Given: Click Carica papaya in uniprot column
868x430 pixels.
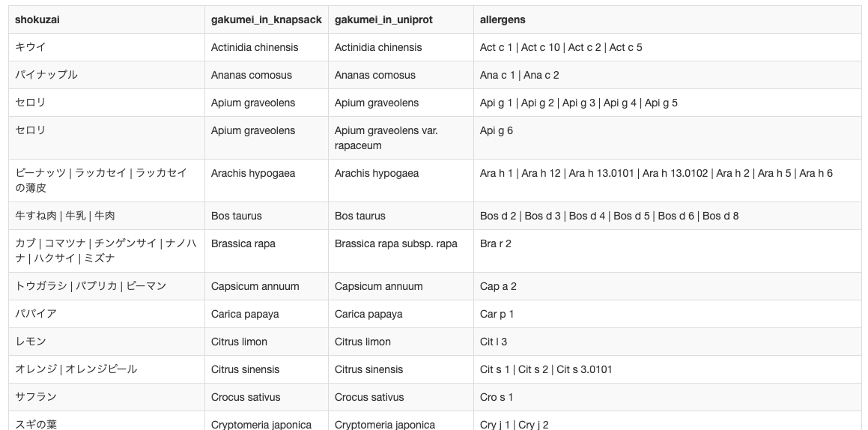Looking at the screenshot, I should pos(368,314).
